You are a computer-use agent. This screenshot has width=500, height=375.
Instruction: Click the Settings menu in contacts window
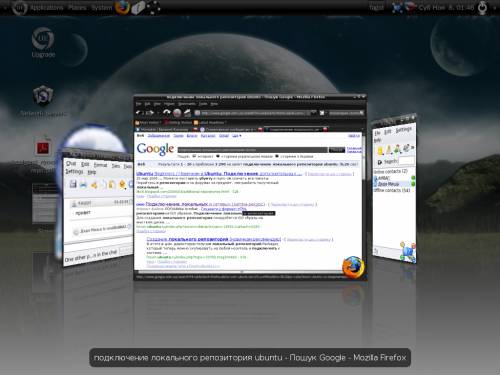(404, 130)
